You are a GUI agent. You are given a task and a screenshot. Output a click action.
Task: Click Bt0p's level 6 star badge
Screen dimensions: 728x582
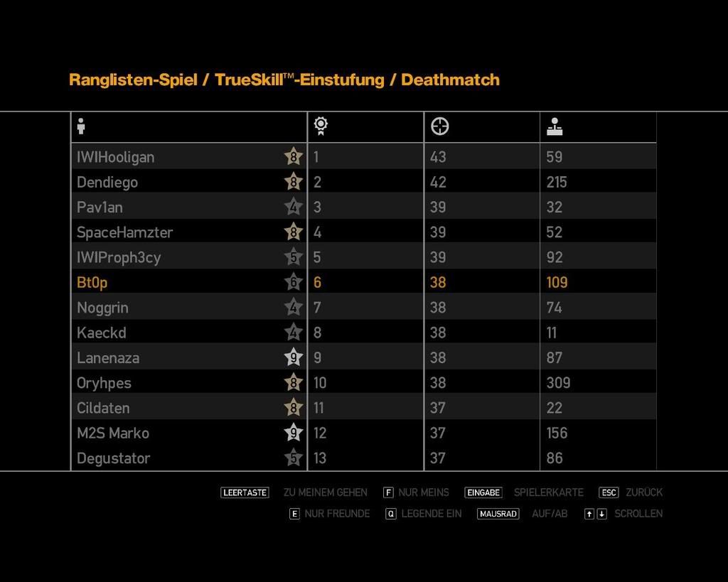click(293, 282)
